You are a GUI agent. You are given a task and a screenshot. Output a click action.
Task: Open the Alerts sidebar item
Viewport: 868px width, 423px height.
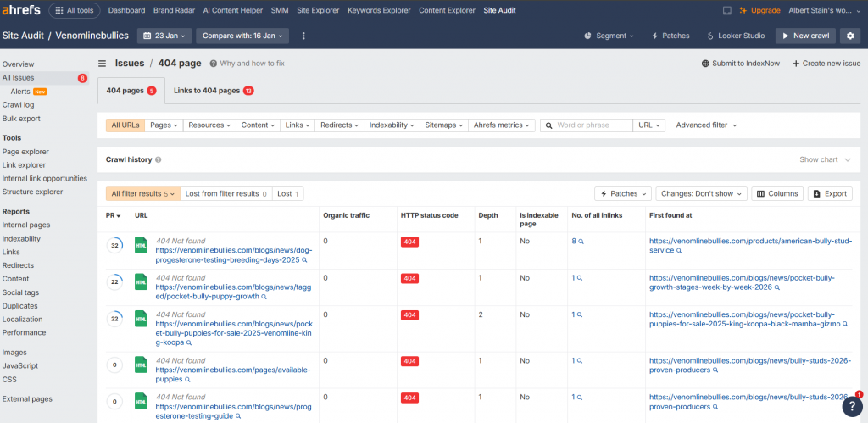pyautogui.click(x=20, y=92)
